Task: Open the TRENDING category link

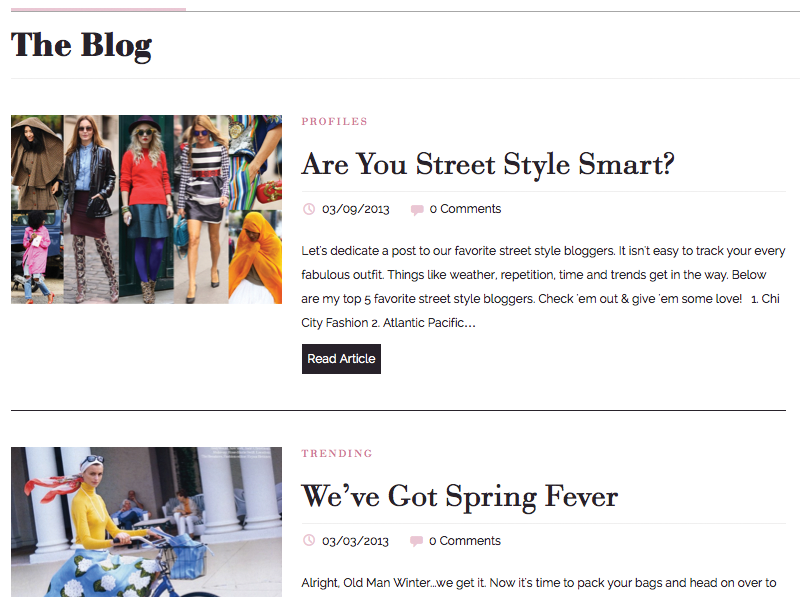Action: [x=336, y=454]
